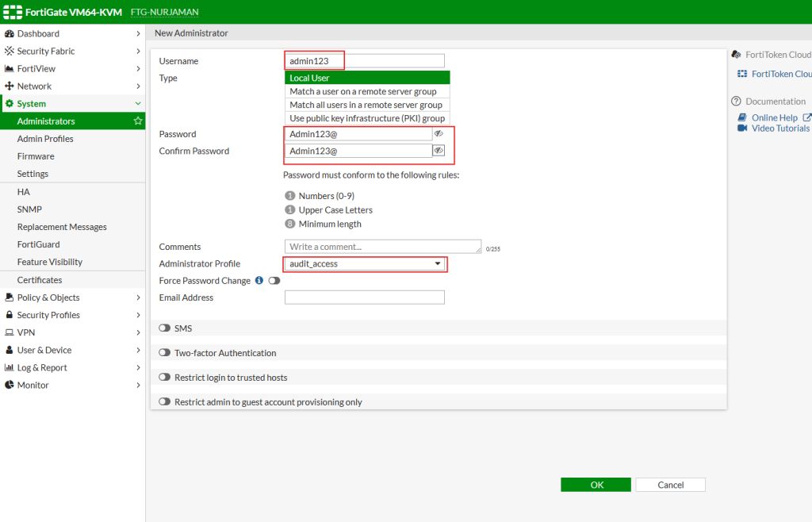Reveal Confirm Password using eye icon

[x=439, y=150]
